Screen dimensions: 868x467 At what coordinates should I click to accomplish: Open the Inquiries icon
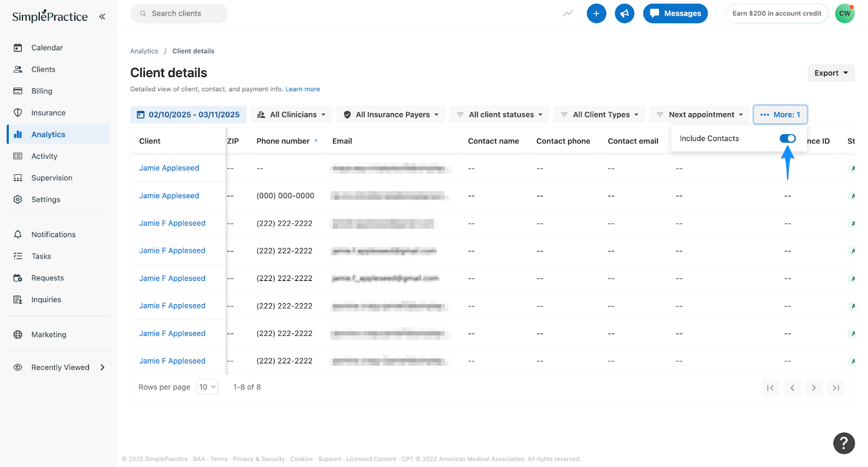[x=18, y=299]
